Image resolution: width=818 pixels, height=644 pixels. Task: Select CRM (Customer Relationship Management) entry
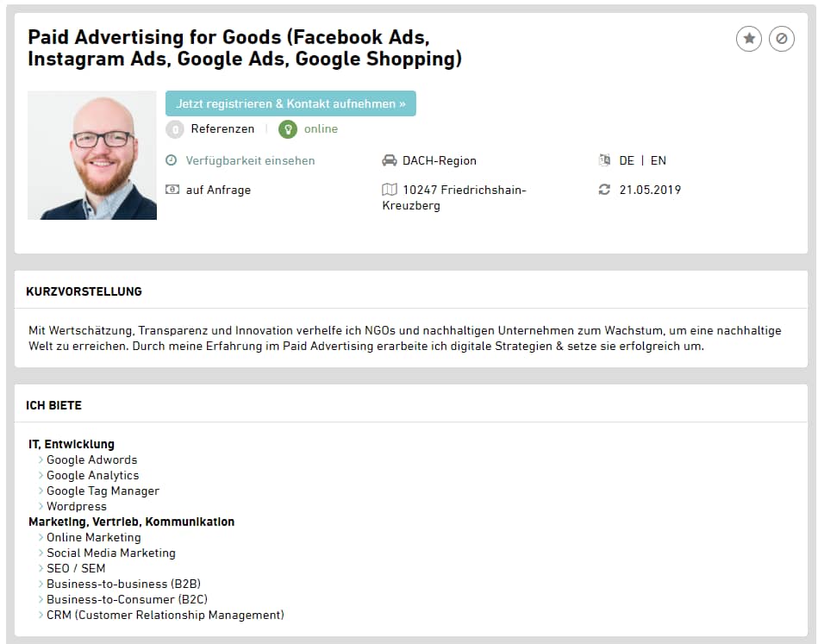coord(165,616)
